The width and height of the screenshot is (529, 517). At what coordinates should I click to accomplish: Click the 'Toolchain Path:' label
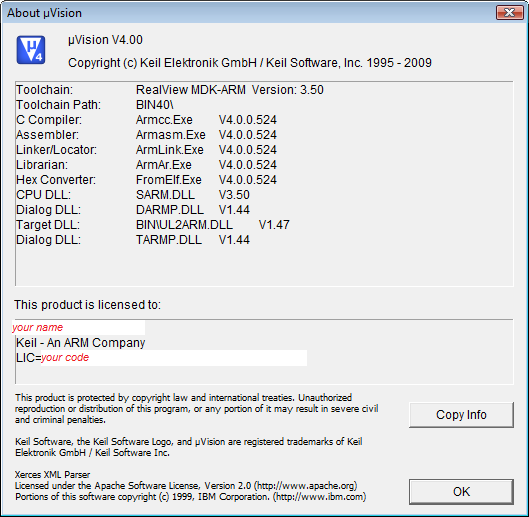click(58, 105)
